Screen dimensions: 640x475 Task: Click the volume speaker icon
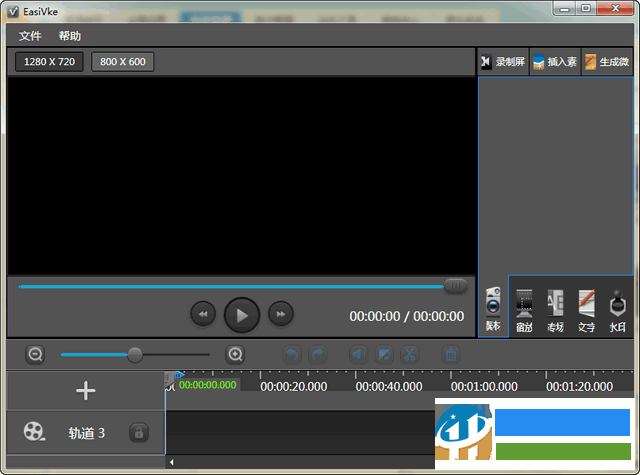click(x=359, y=355)
